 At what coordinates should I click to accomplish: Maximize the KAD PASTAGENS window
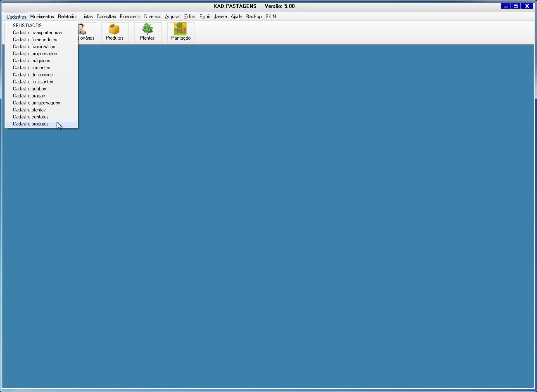[516, 6]
